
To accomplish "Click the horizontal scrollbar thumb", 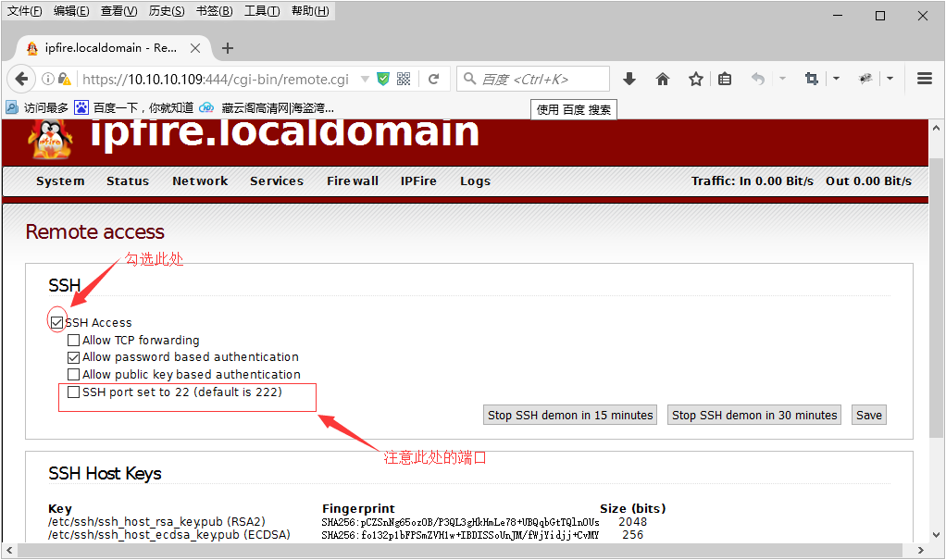I will click(460, 551).
